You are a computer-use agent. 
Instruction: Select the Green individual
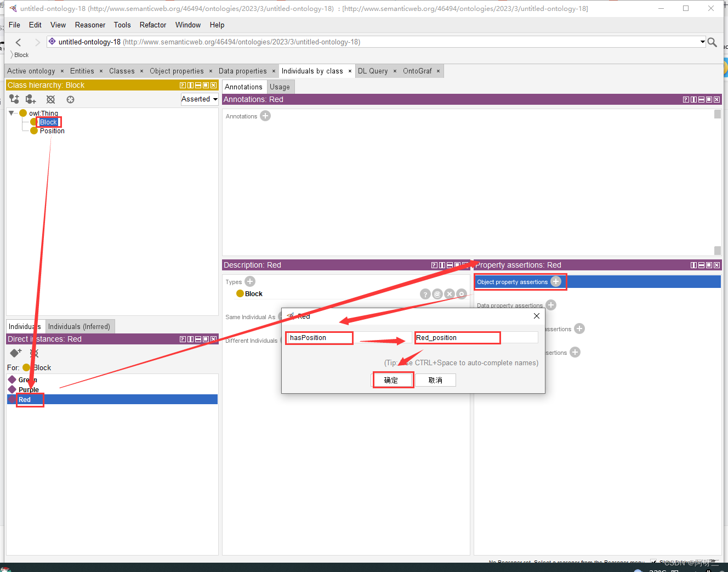click(x=27, y=380)
